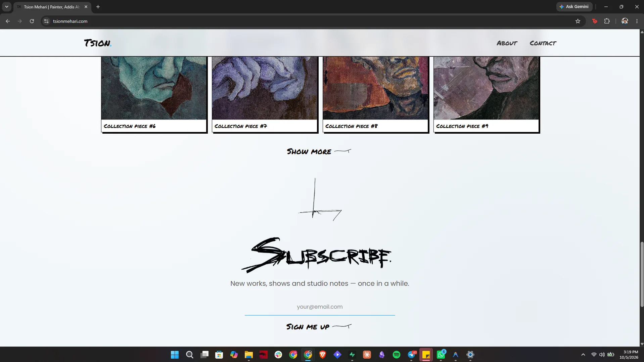This screenshot has height=362, width=644.
Task: Bookmark this page with the star icon
Action: [x=578, y=21]
